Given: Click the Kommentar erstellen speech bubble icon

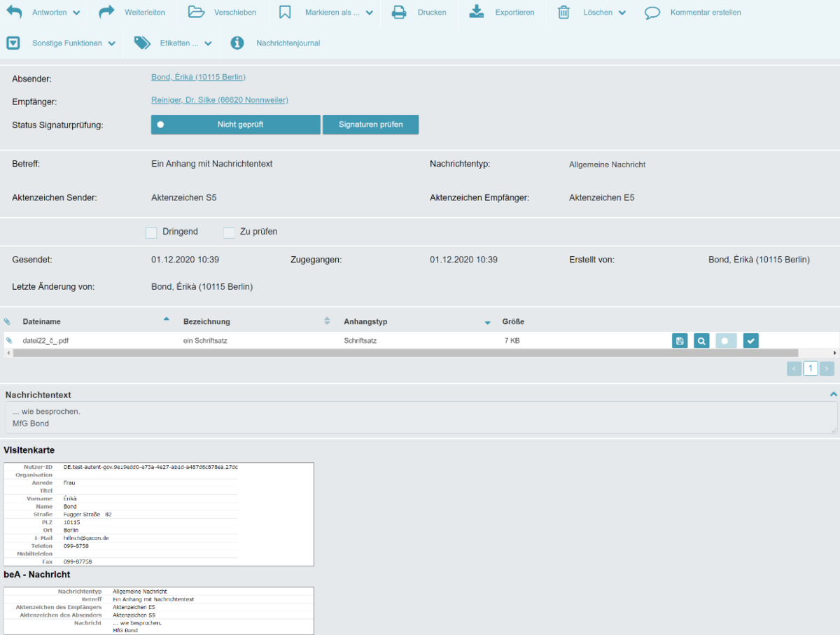Looking at the screenshot, I should click(652, 13).
